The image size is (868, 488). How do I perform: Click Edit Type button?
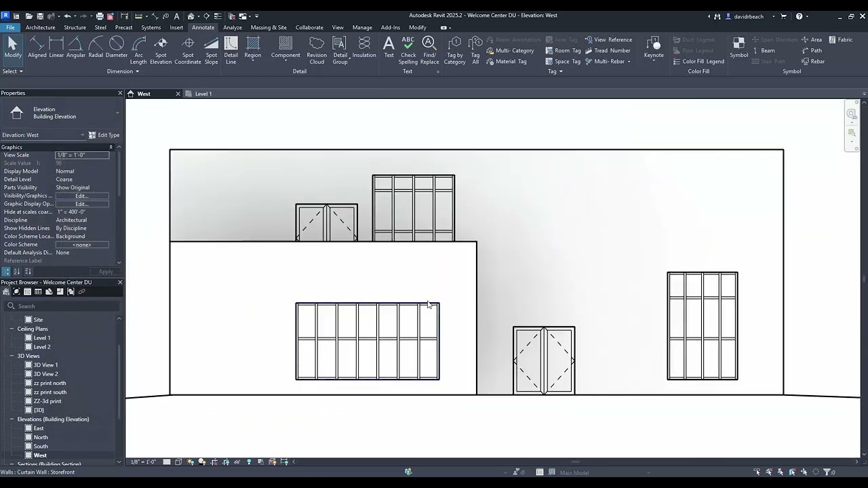click(x=104, y=135)
